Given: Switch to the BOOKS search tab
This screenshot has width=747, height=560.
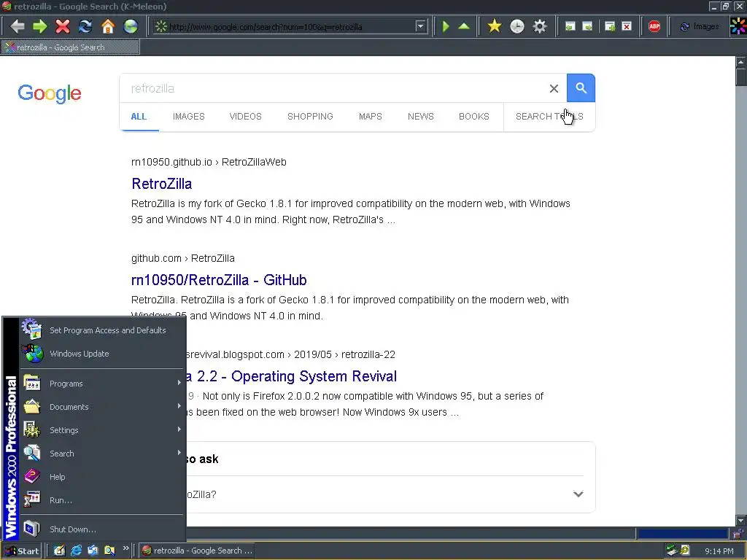Looking at the screenshot, I should click(x=474, y=117).
